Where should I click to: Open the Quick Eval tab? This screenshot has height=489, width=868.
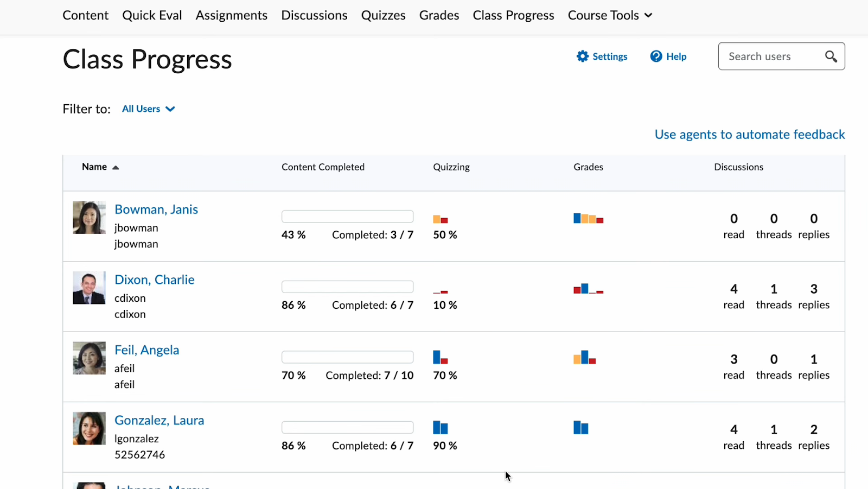pyautogui.click(x=152, y=15)
